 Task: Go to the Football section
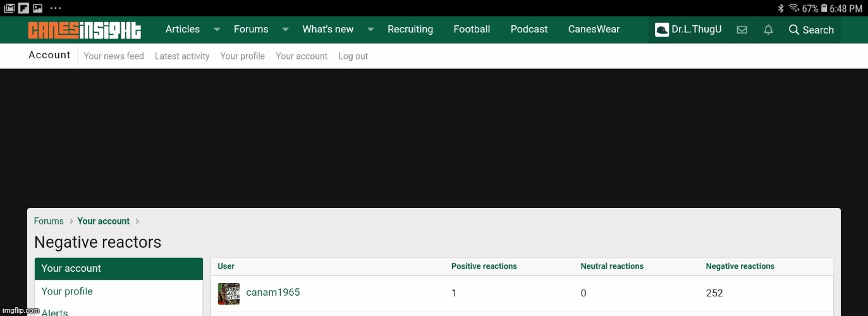[472, 30]
